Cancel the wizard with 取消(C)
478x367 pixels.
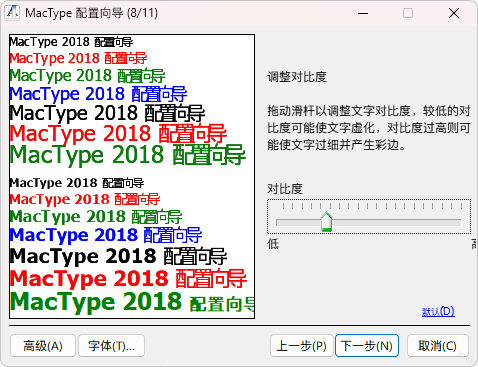[438, 346]
